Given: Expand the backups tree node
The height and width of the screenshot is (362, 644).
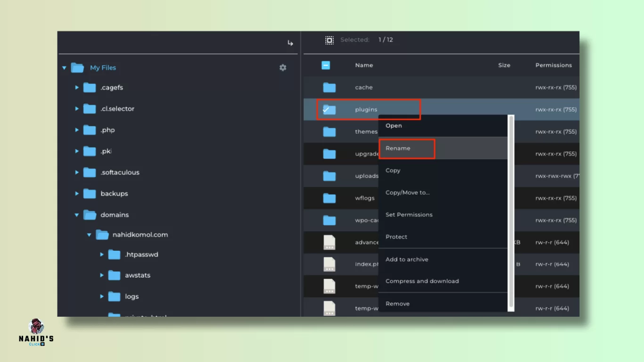Looking at the screenshot, I should (x=77, y=194).
